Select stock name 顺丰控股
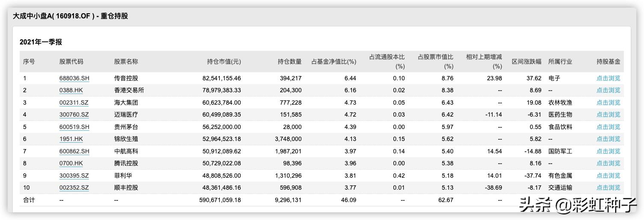 (x=126, y=188)
